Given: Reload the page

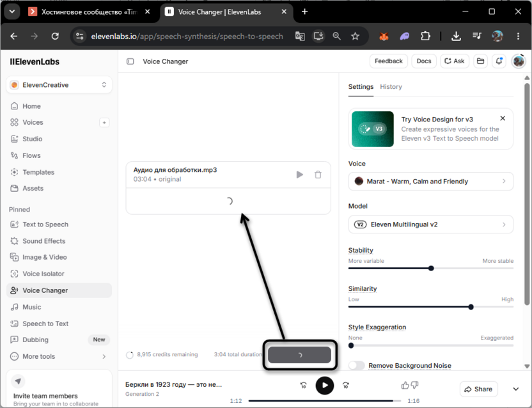Looking at the screenshot, I should tap(55, 36).
